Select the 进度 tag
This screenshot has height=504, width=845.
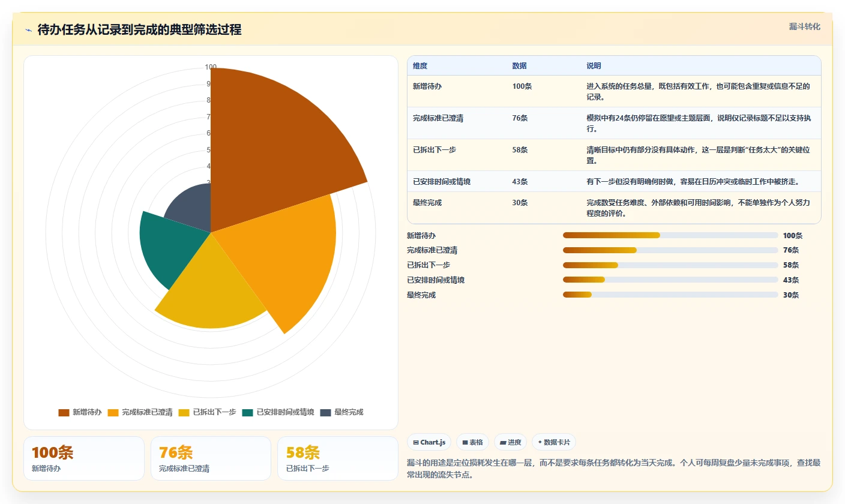(x=510, y=442)
